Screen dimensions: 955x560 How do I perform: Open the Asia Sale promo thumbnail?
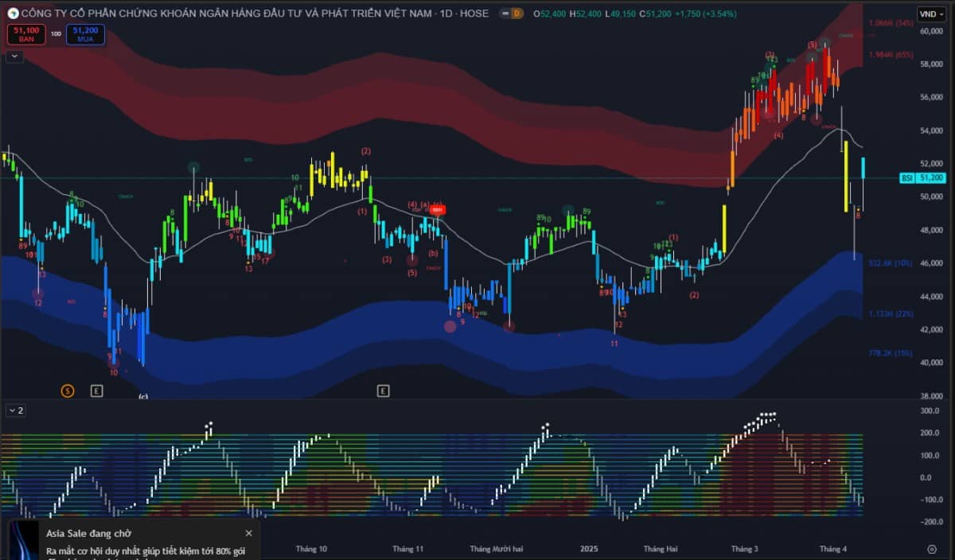(25, 542)
